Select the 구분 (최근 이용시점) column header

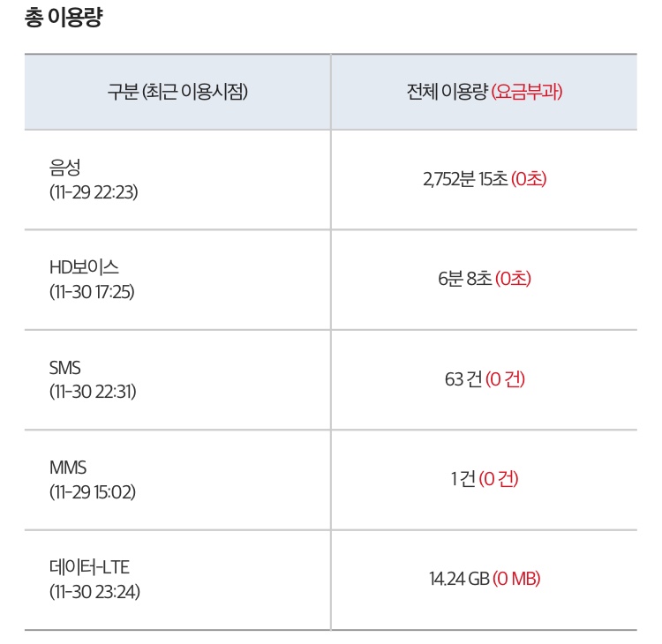(x=177, y=92)
